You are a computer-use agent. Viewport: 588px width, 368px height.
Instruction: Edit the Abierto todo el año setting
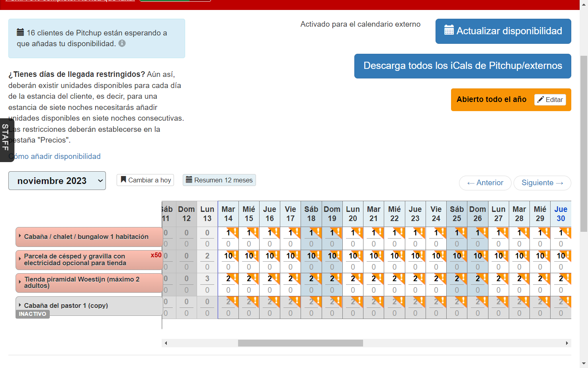pos(550,100)
